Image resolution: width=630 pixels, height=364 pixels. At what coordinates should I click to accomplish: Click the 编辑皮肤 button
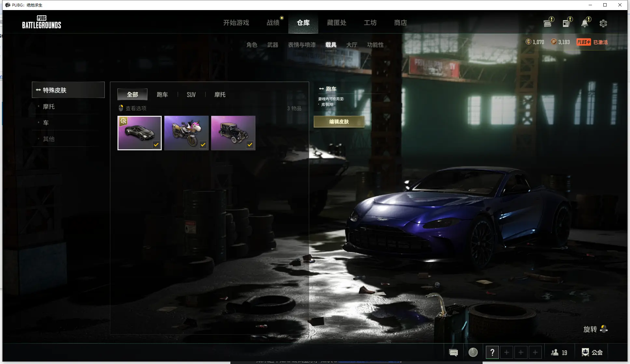coord(339,122)
